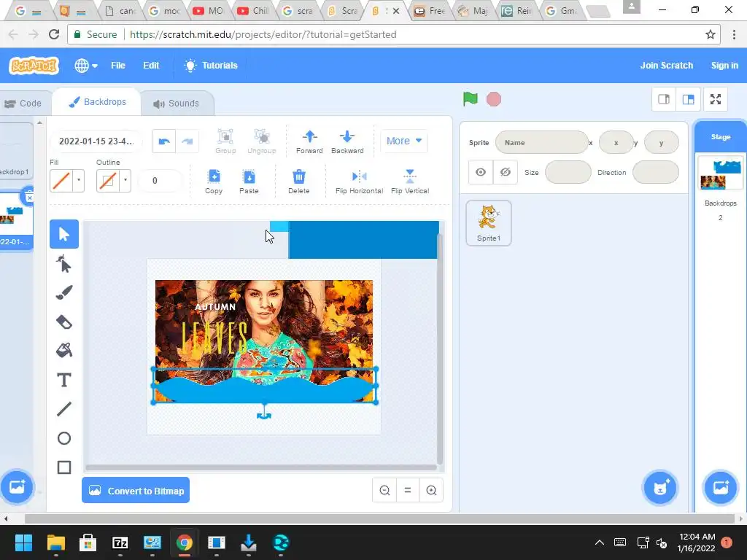The image size is (747, 560).
Task: Select the Circle tool
Action: pyautogui.click(x=64, y=438)
